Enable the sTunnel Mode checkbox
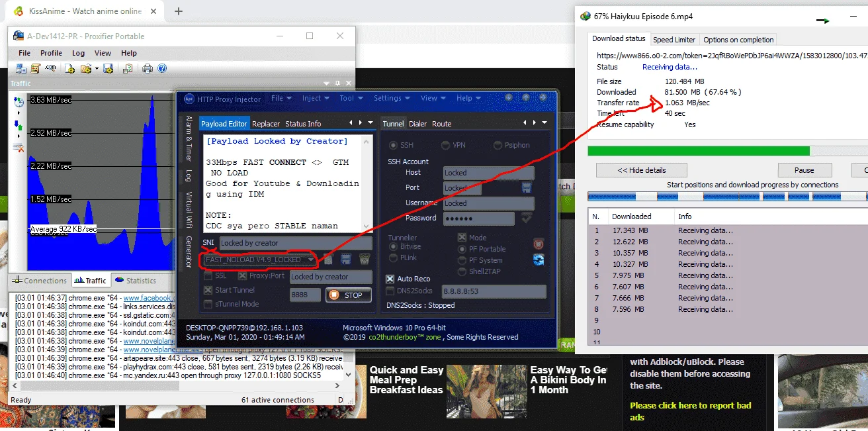This screenshot has width=868, height=431. 208,304
